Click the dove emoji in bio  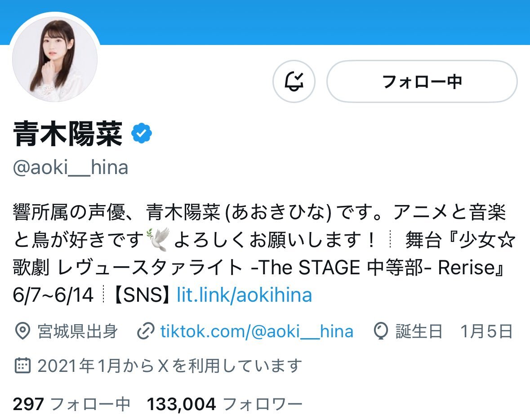(158, 239)
